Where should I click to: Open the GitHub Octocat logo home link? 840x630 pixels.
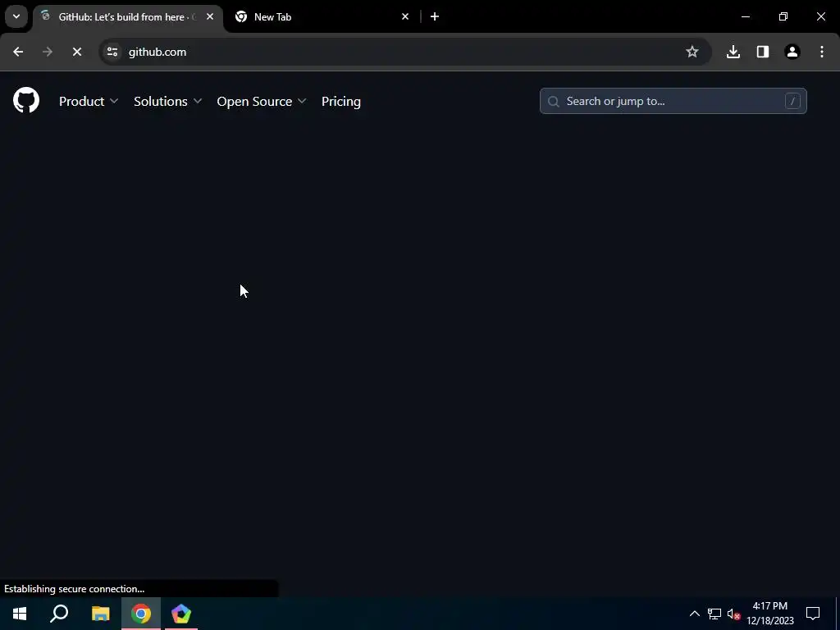[26, 100]
